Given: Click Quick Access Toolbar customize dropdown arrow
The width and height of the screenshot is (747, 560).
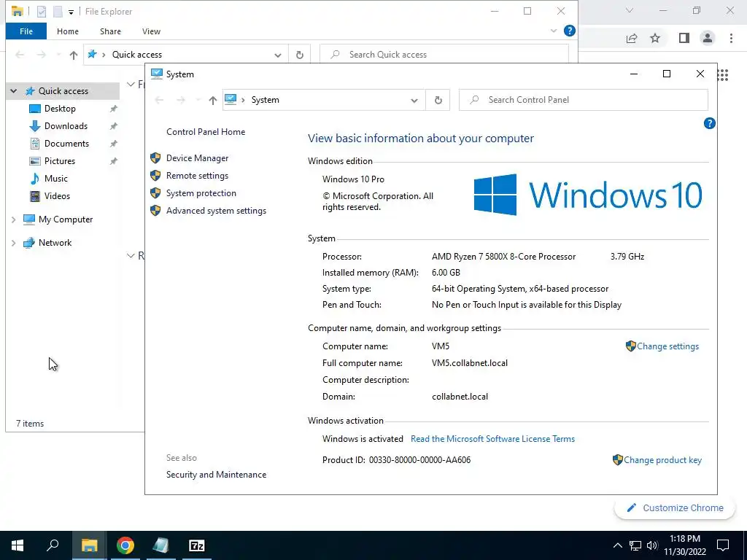Looking at the screenshot, I should point(71,12).
